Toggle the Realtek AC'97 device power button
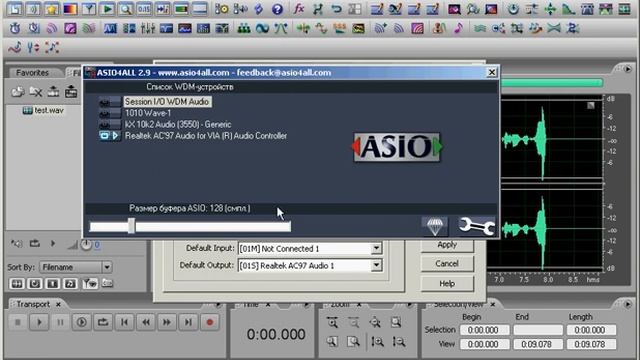This screenshot has height=360, width=640. coord(104,136)
